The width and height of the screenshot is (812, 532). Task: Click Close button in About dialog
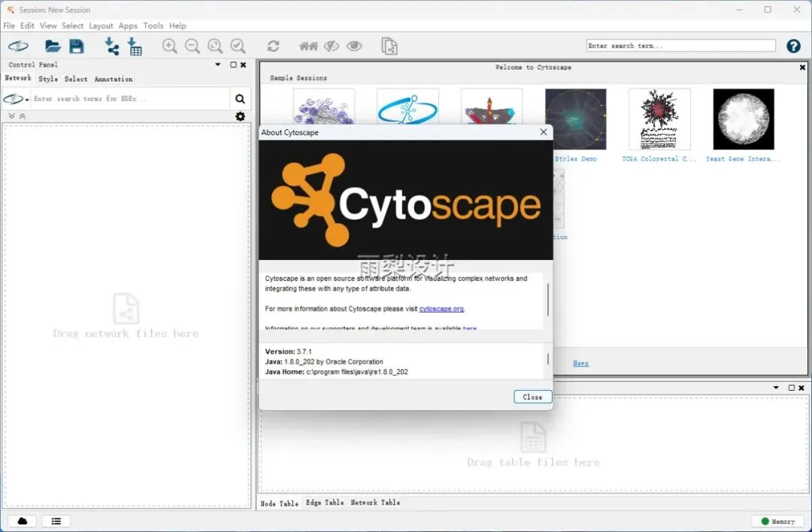point(532,397)
